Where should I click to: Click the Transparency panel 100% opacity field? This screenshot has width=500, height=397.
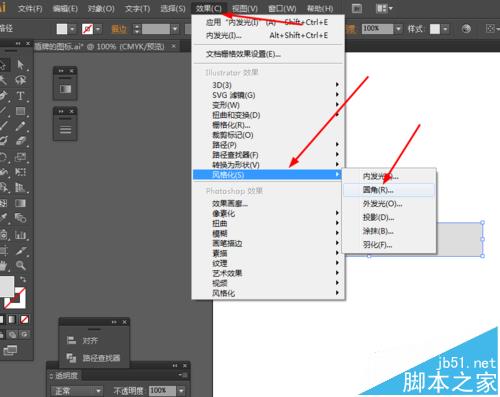tap(162, 390)
